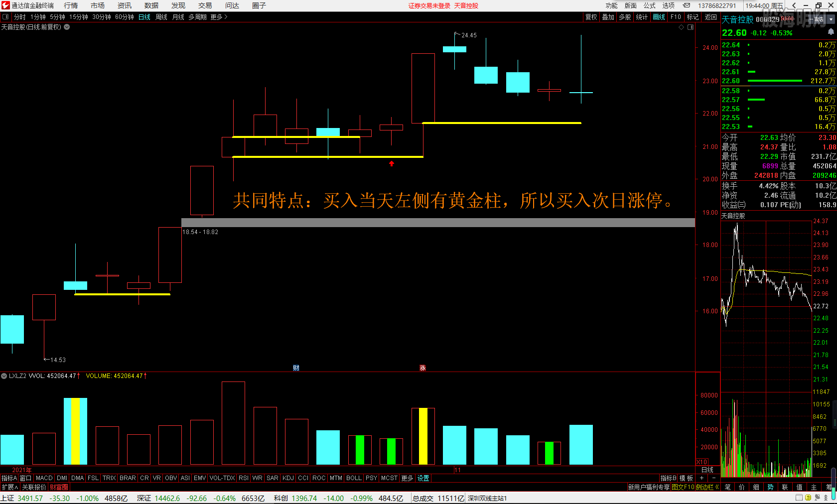
Task: Open the 指标B indicator selector
Action: pyautogui.click(x=668, y=478)
